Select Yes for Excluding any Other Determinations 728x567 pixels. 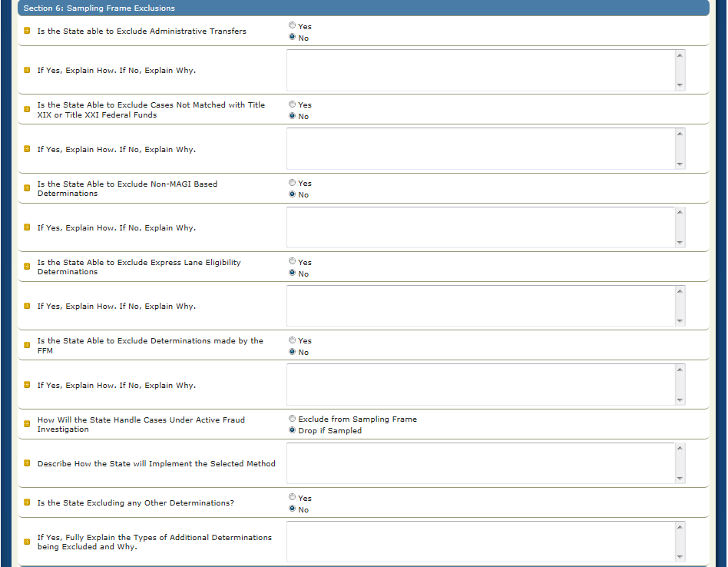point(292,497)
